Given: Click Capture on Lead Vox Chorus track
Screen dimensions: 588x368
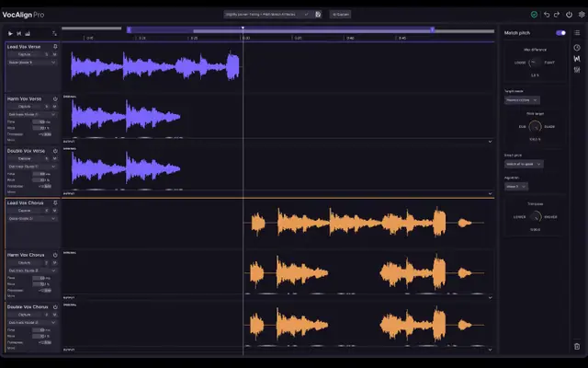Looking at the screenshot, I should (25, 211).
